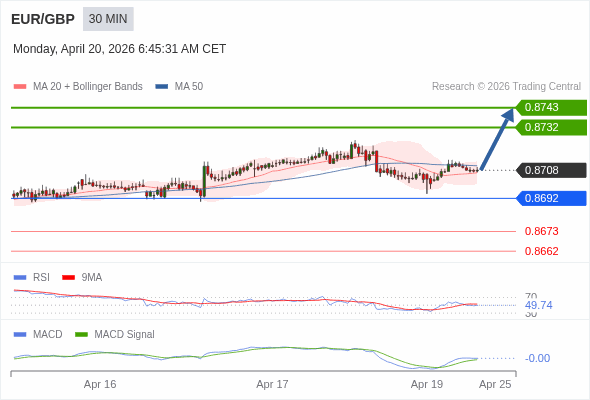Image resolution: width=590 pixels, height=400 pixels.
Task: Click the 0.8662 support level label
Action: pyautogui.click(x=541, y=251)
